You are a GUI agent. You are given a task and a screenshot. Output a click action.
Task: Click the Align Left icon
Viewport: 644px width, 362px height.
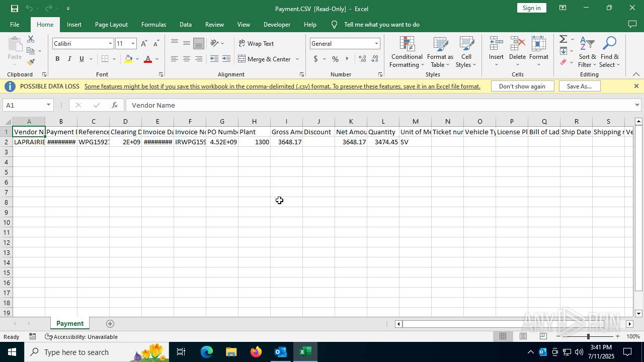pyautogui.click(x=175, y=59)
